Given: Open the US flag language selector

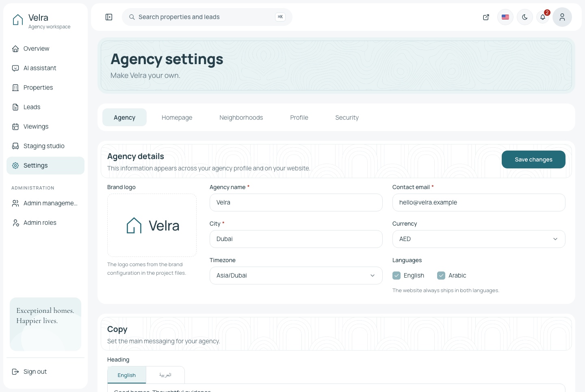Looking at the screenshot, I should (x=505, y=17).
